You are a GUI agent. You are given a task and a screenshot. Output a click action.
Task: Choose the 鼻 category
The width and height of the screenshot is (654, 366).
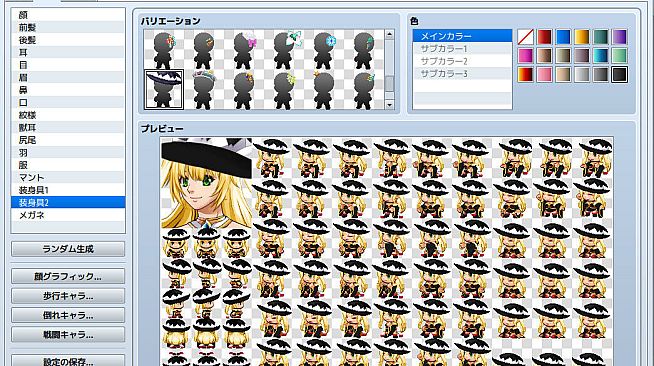(68, 90)
